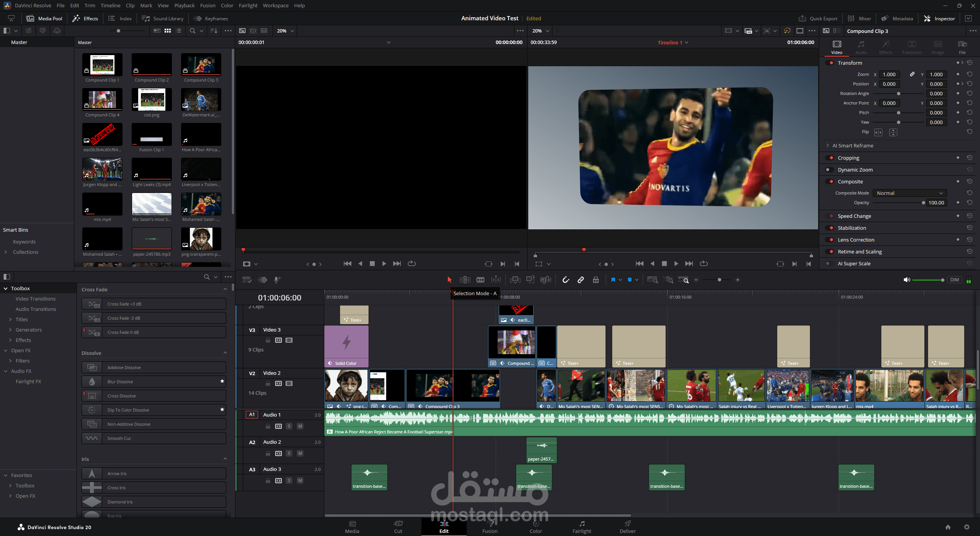The height and width of the screenshot is (536, 980).
Task: Open the Sound Library panel
Action: point(162,18)
